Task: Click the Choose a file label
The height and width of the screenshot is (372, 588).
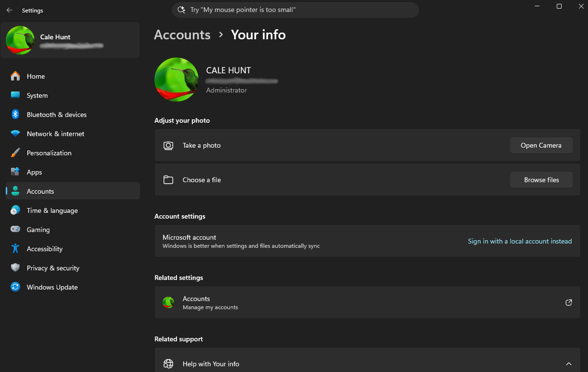Action: (201, 180)
